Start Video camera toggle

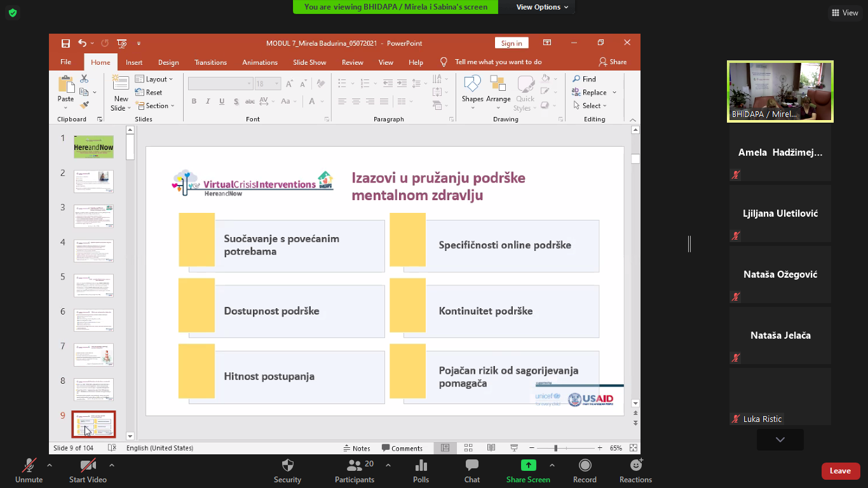tap(88, 466)
